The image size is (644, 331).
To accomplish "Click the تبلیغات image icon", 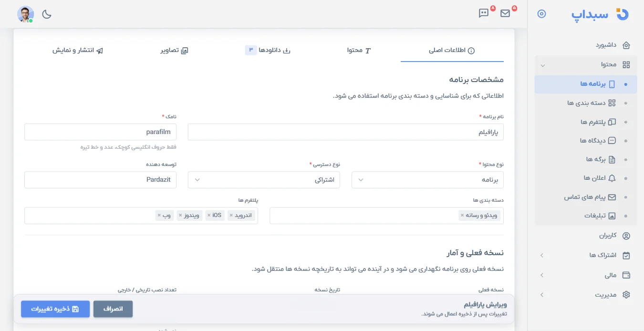I will click(612, 216).
